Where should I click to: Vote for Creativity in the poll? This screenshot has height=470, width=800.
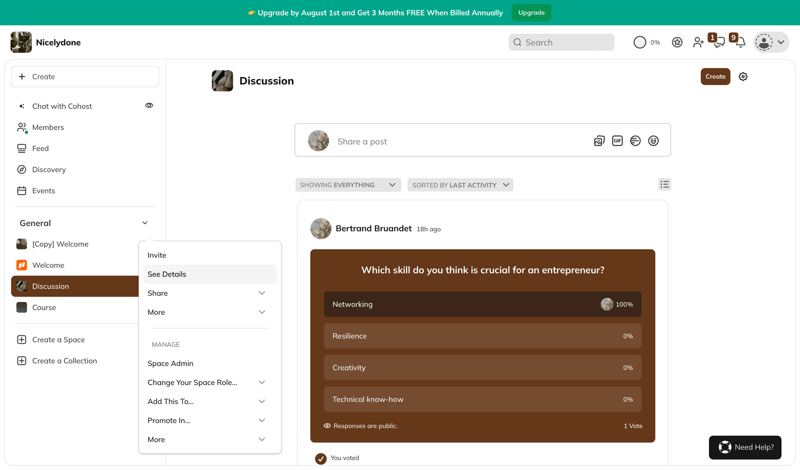(482, 368)
